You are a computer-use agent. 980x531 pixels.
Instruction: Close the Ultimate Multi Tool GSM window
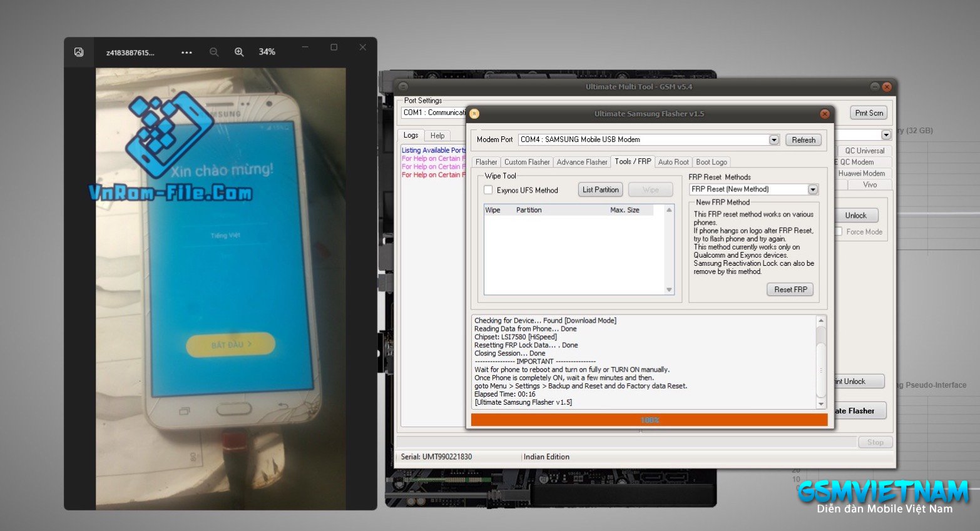click(x=887, y=87)
